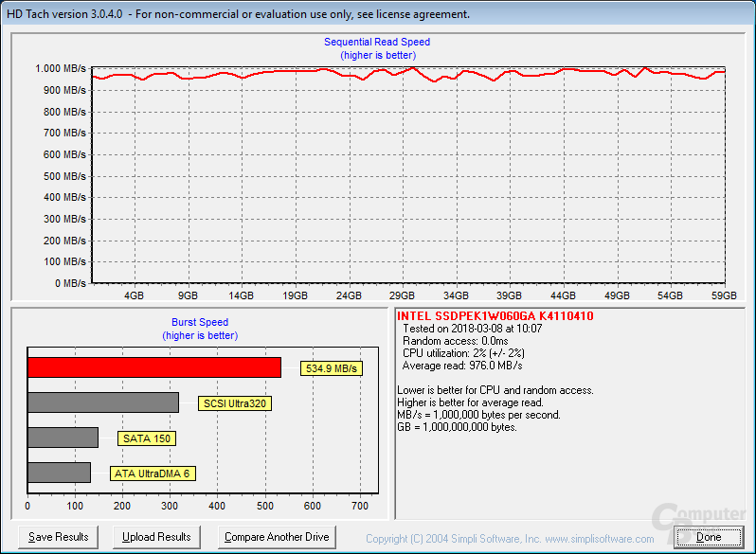Click the 59GB x-axis label
Viewport: 756px width, 554px height.
coord(724,295)
